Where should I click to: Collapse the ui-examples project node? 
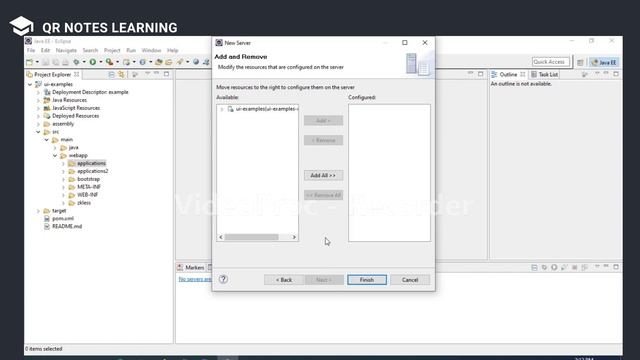tap(30, 84)
